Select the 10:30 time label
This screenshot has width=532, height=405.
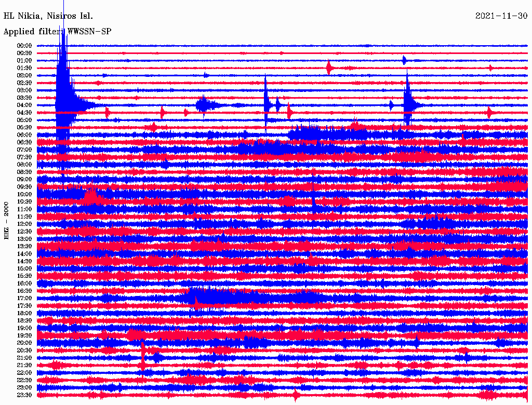24,202
